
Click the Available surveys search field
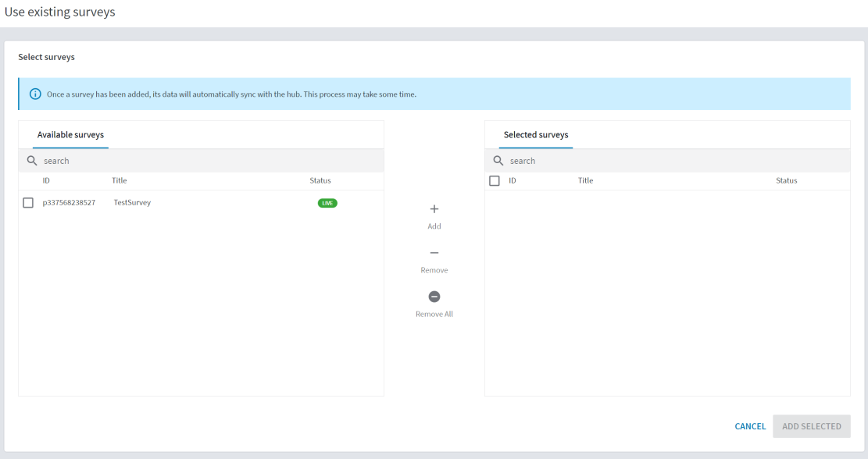click(x=117, y=161)
